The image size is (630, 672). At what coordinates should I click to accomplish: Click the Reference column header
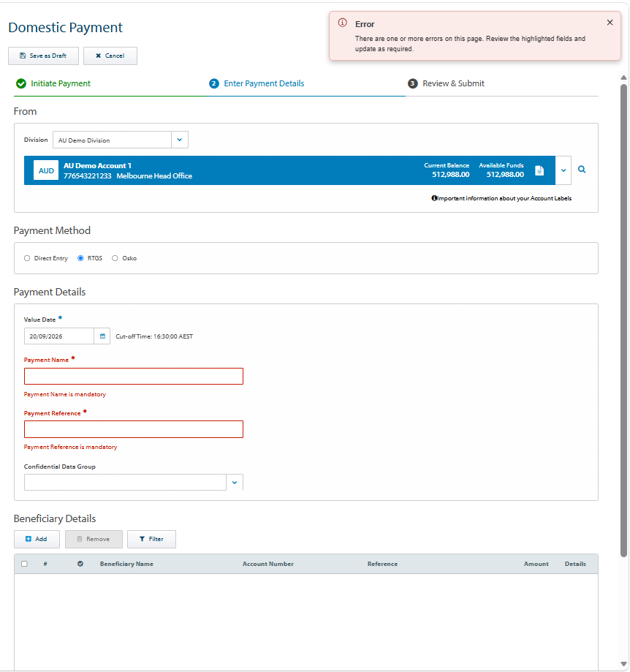pyautogui.click(x=382, y=564)
